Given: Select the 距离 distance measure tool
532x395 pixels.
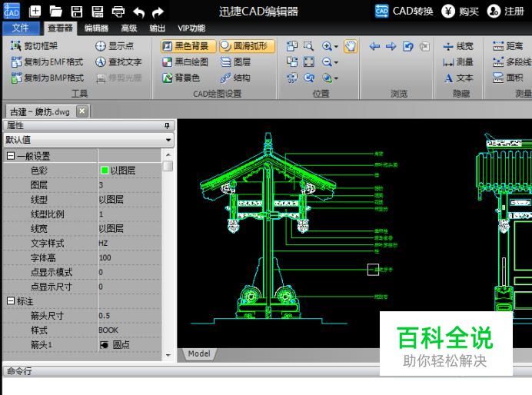Looking at the screenshot, I should tap(507, 46).
